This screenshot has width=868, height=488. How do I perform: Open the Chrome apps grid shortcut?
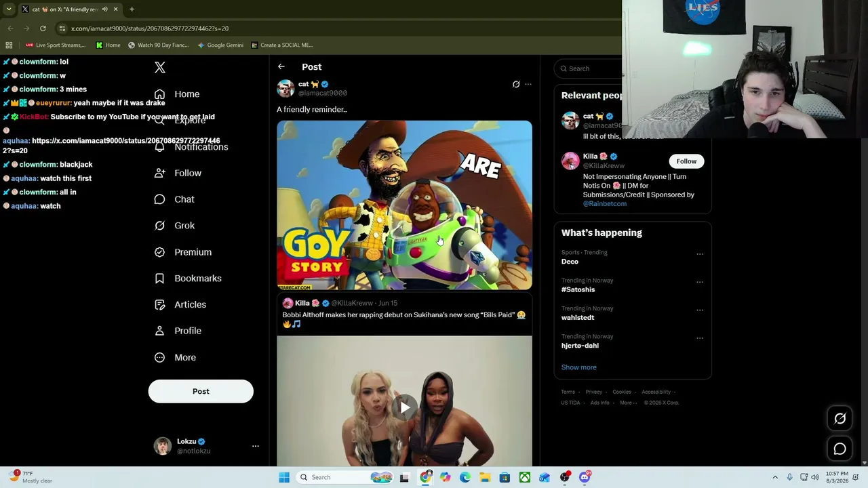(x=9, y=45)
